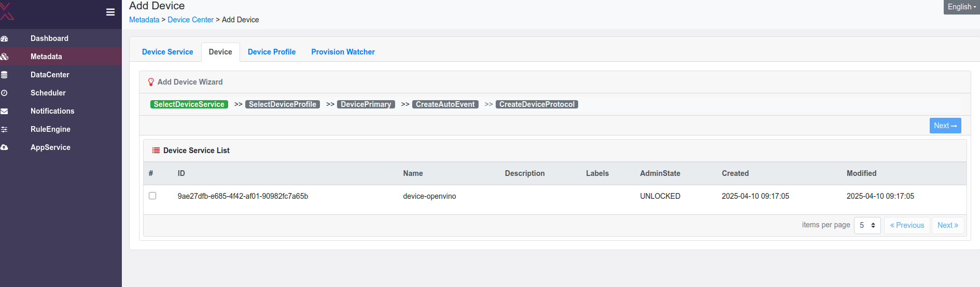This screenshot has height=287, width=980.
Task: Click the AppService cloud icon
Action: click(x=5, y=147)
